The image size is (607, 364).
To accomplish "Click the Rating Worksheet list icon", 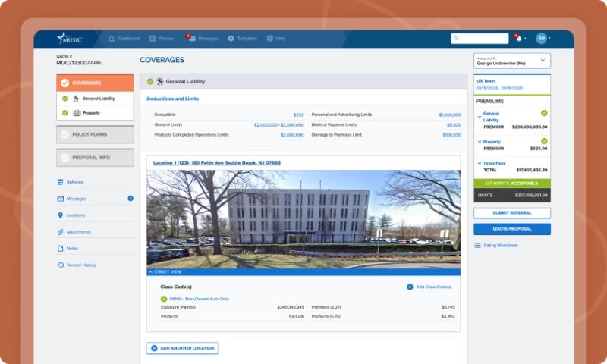I will 478,246.
